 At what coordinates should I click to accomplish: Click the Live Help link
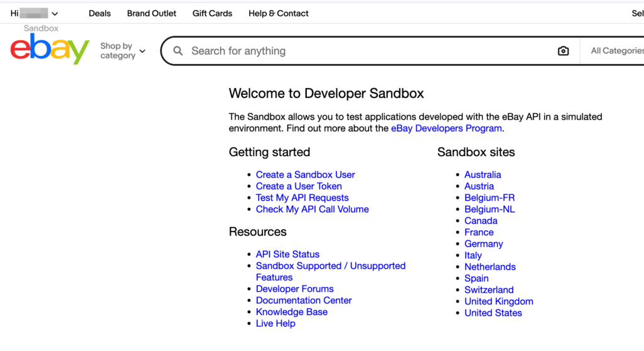(275, 323)
